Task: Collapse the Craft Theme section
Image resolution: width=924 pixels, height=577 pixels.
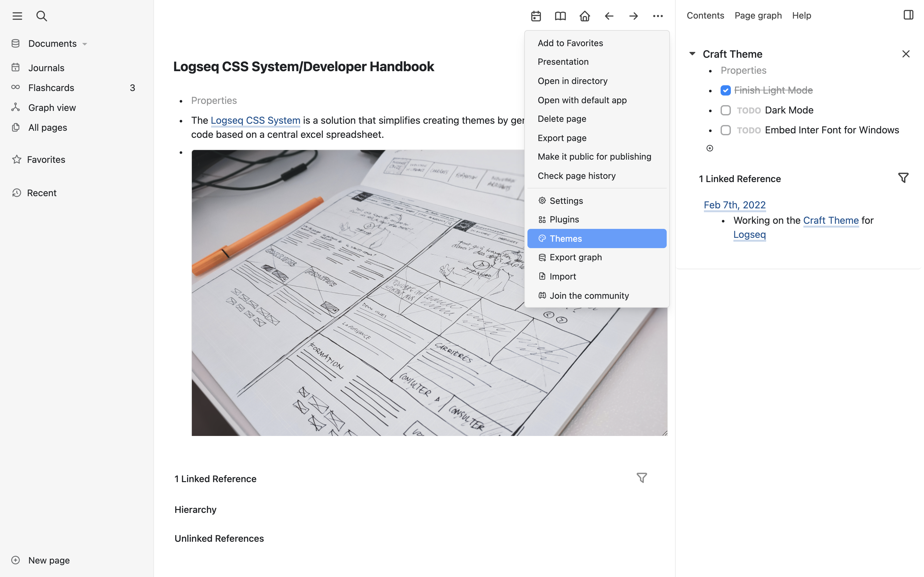Action: point(692,54)
